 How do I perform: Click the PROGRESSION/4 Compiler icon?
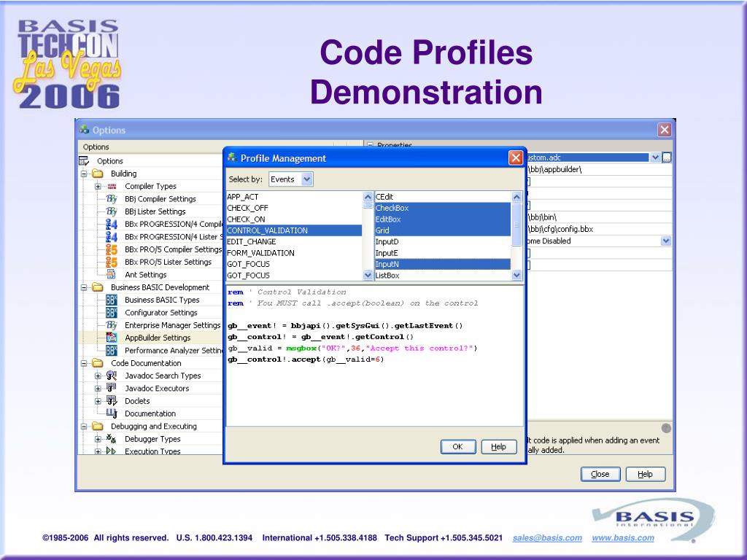coord(112,224)
